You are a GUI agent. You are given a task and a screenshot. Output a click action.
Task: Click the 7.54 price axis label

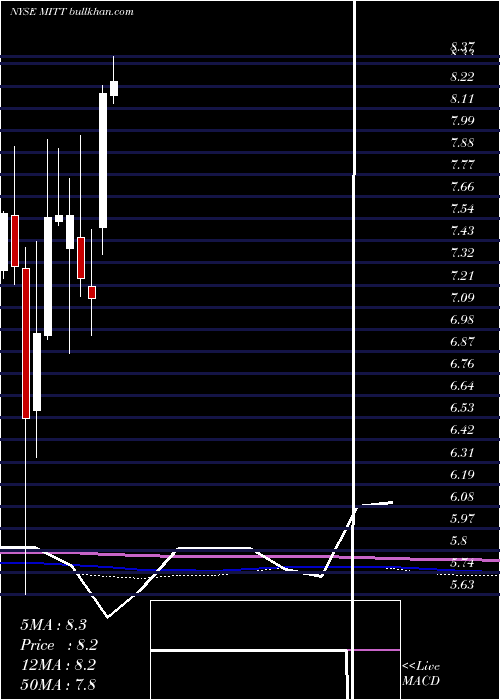(x=462, y=209)
